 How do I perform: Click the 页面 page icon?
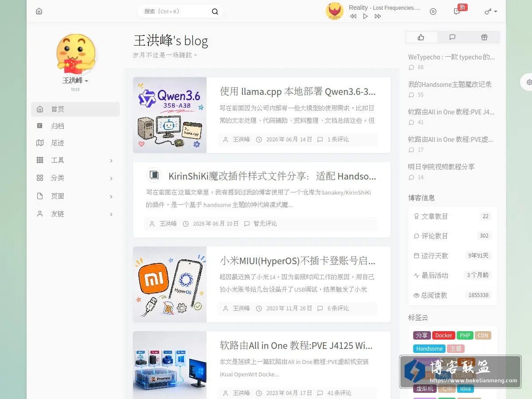coord(40,196)
